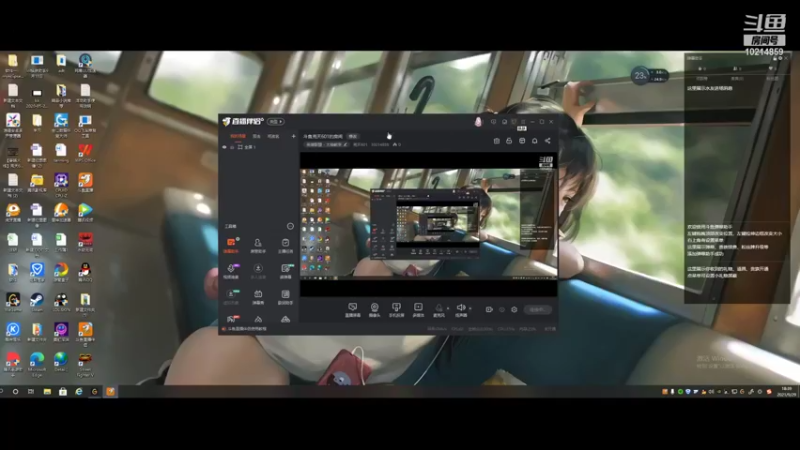Click the live preview thumbnail area
Screen dimensions: 800x450
[x=428, y=224]
